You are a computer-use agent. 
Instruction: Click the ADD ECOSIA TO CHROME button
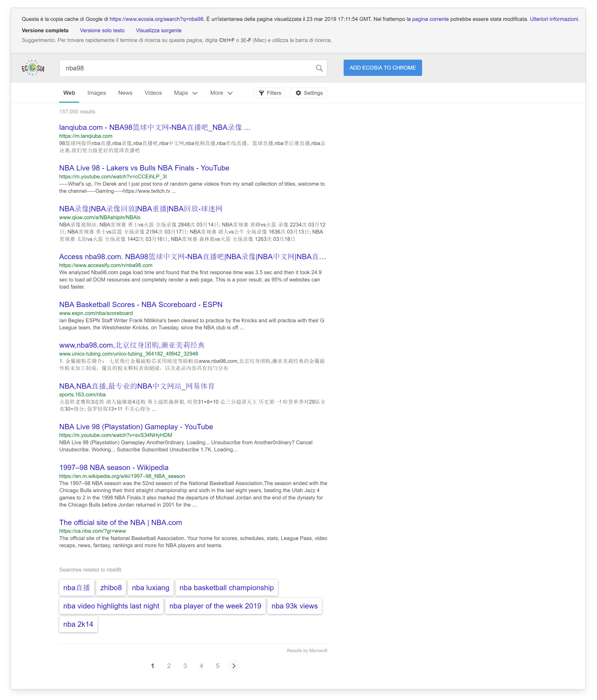point(382,68)
